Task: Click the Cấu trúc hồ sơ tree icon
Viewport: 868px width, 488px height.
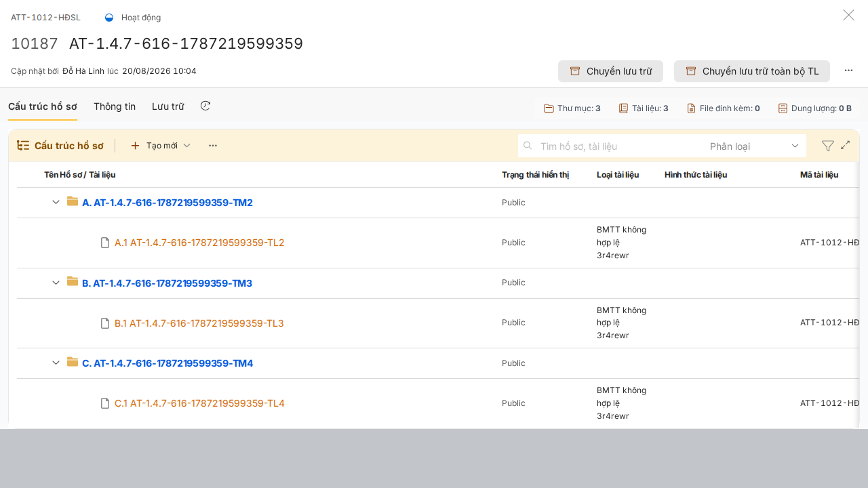Action: pos(23,146)
